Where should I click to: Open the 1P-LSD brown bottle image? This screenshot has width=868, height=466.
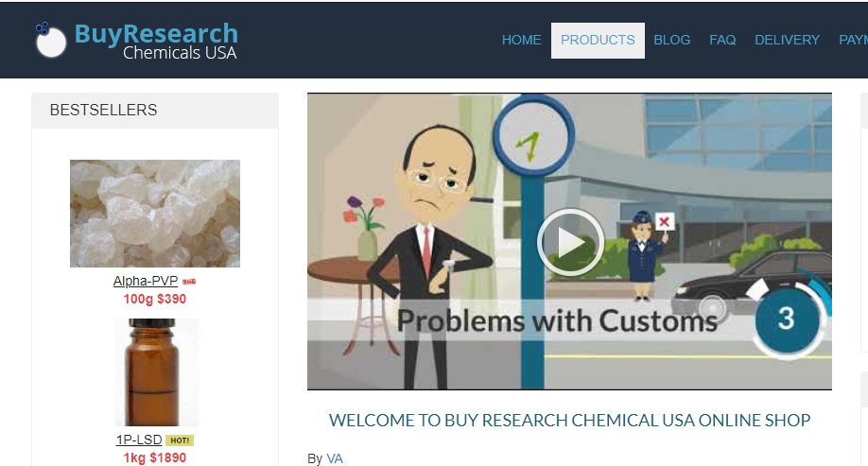[155, 371]
